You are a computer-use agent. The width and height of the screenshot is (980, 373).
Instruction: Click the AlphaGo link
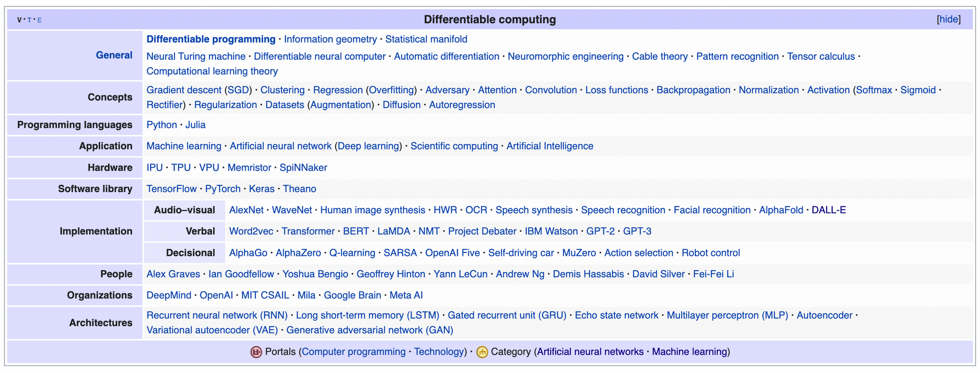pyautogui.click(x=248, y=253)
